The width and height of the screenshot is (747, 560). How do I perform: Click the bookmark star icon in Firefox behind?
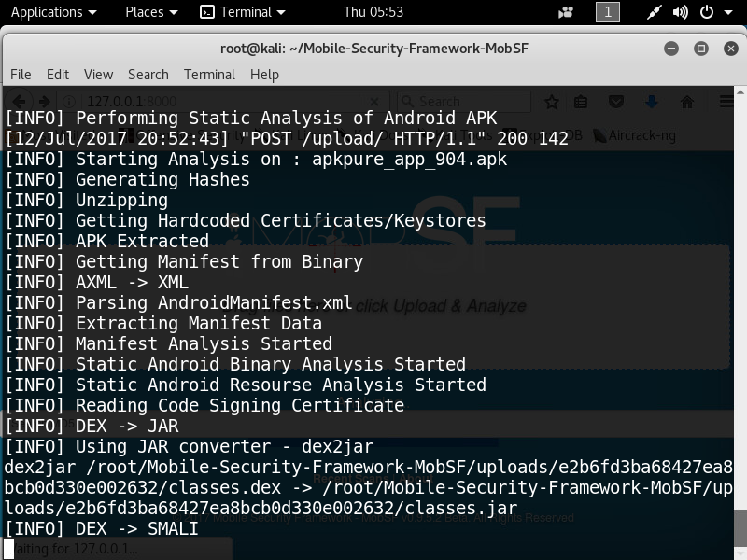tap(552, 102)
